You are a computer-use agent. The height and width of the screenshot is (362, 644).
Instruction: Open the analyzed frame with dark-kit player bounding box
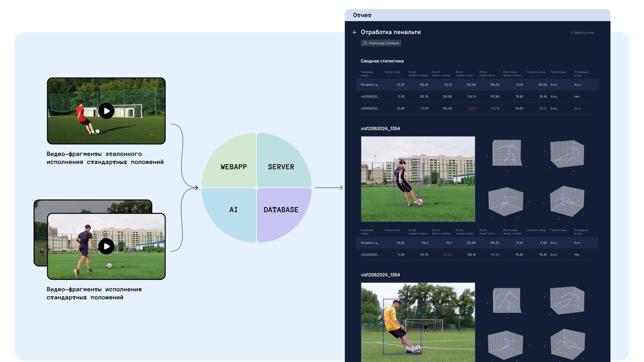pos(418,179)
